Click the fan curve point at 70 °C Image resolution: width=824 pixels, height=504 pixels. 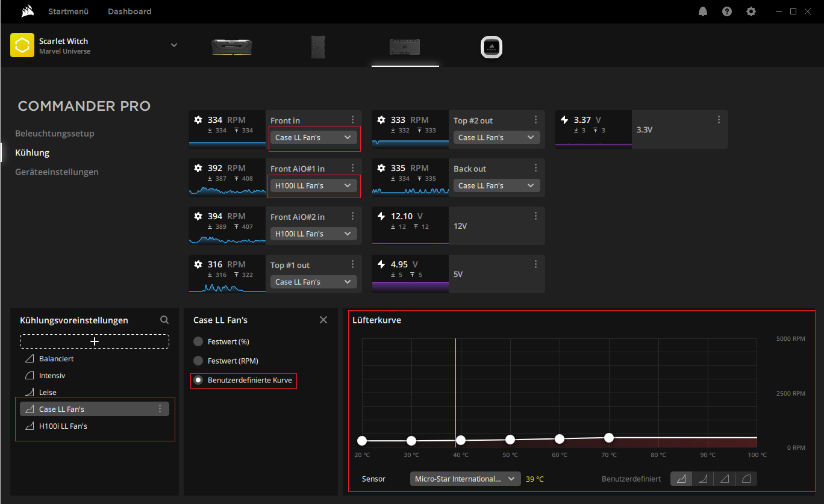click(x=609, y=437)
